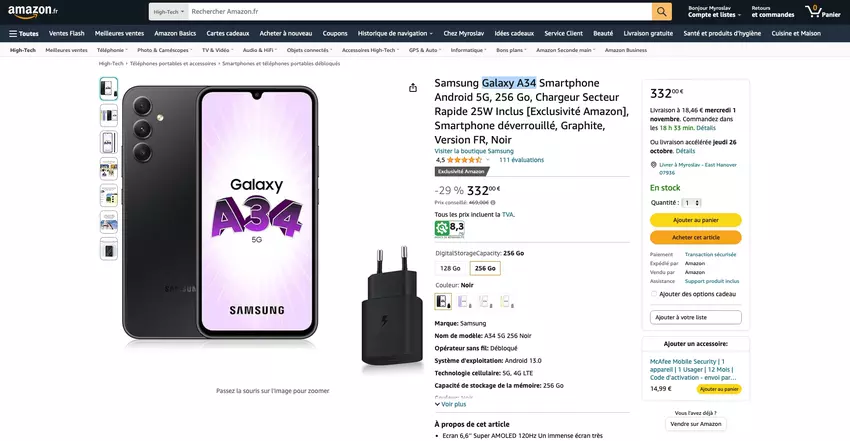Click the orange search magnifier button
Viewport: 850px width, 441px height.
click(662, 12)
